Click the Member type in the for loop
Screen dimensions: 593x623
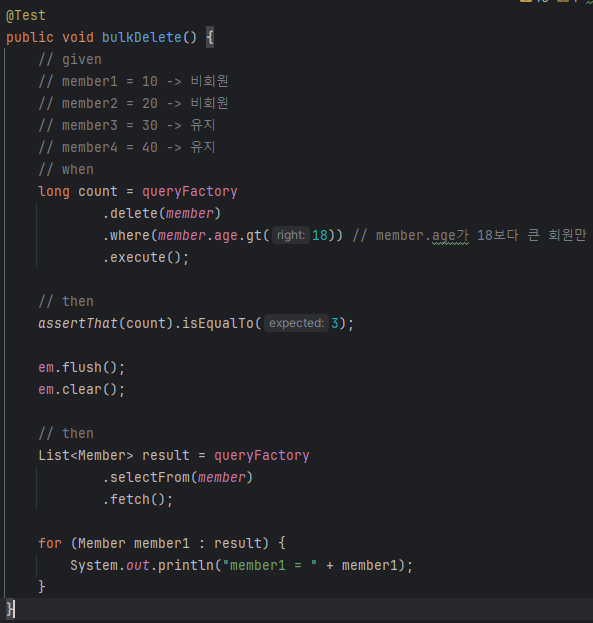102,544
